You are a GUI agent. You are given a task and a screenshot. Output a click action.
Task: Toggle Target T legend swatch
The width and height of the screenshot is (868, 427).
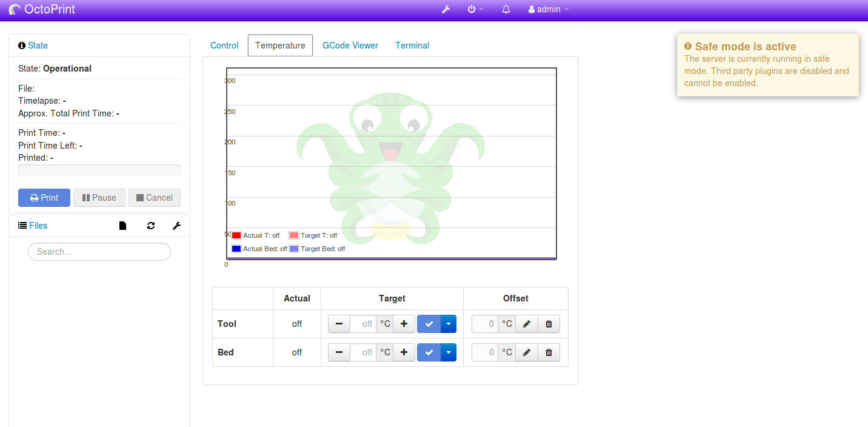294,235
